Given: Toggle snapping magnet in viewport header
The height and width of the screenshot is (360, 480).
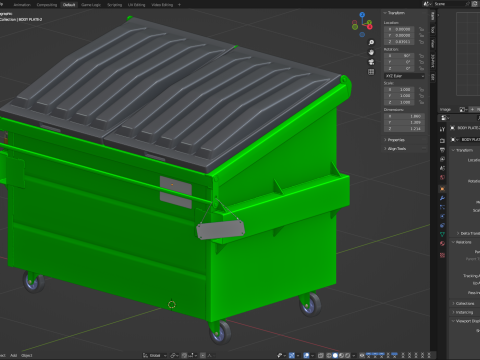Looking at the screenshot, I should pyautogui.click(x=184, y=355).
